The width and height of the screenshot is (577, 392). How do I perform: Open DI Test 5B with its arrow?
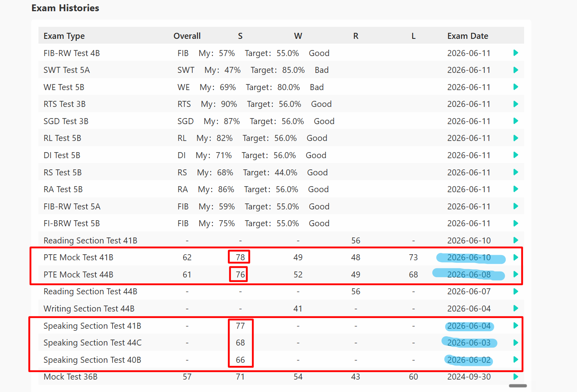[x=516, y=155]
